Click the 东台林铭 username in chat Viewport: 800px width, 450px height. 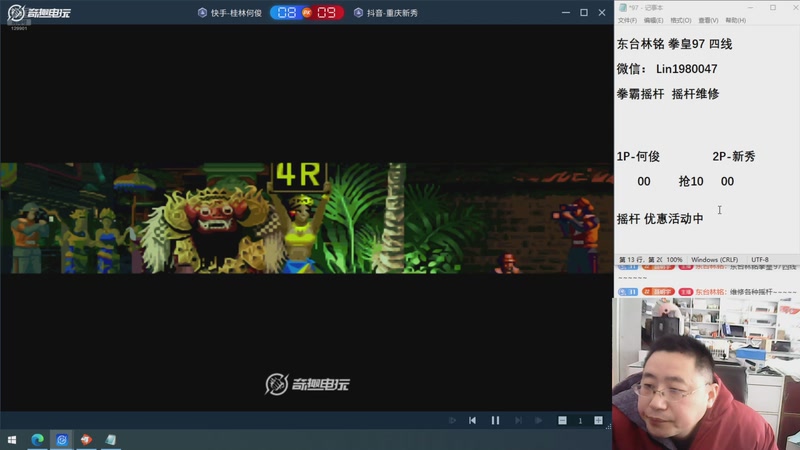pyautogui.click(x=711, y=292)
